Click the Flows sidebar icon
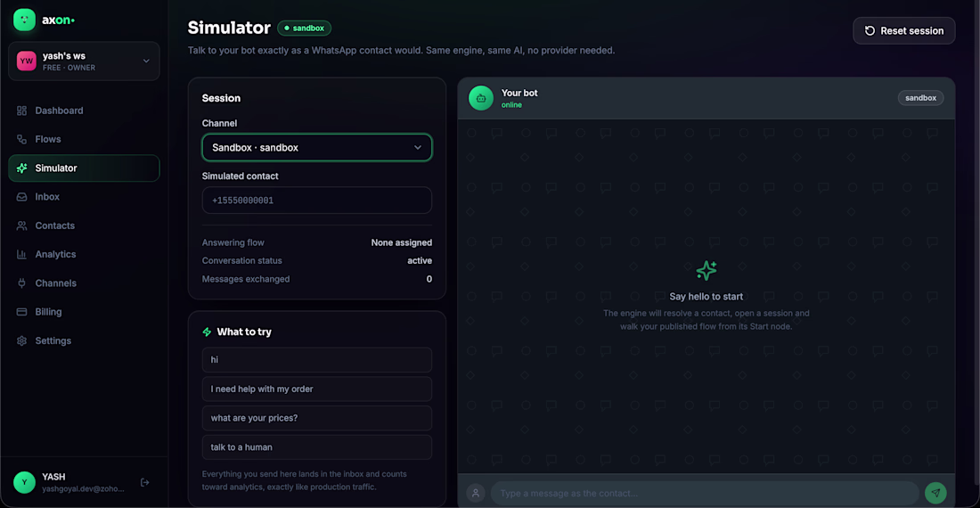The height and width of the screenshot is (508, 980). click(22, 139)
